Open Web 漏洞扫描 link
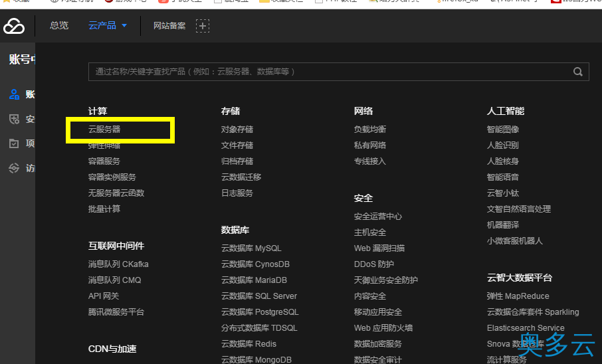The width and height of the screenshot is (602, 364). (x=379, y=248)
